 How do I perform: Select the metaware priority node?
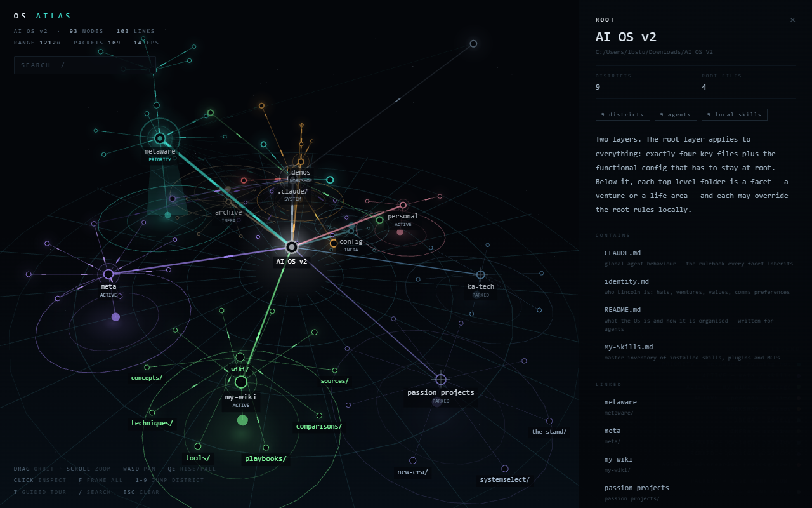coord(160,138)
